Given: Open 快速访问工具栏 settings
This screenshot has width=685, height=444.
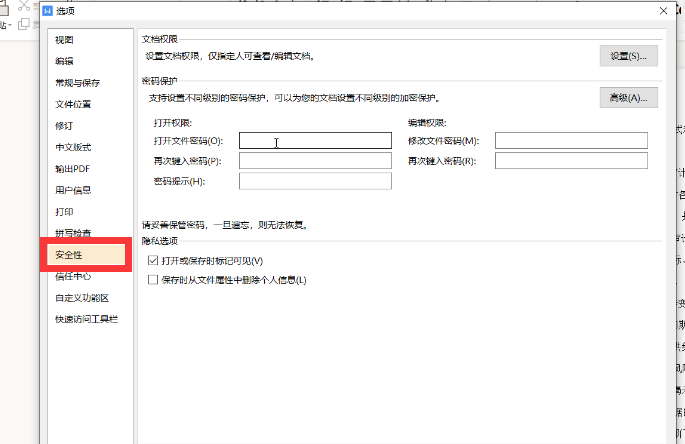Looking at the screenshot, I should (86, 320).
